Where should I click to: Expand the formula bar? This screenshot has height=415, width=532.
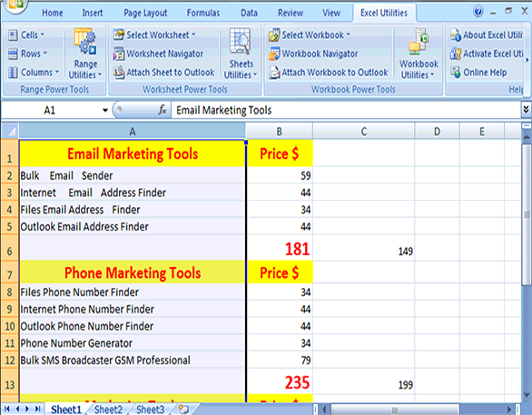point(526,110)
